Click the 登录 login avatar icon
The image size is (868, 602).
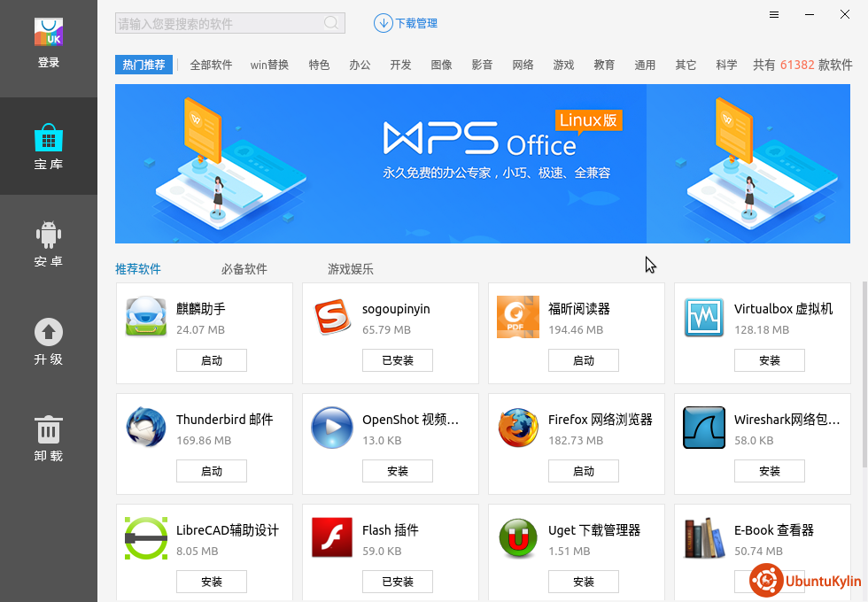49,33
